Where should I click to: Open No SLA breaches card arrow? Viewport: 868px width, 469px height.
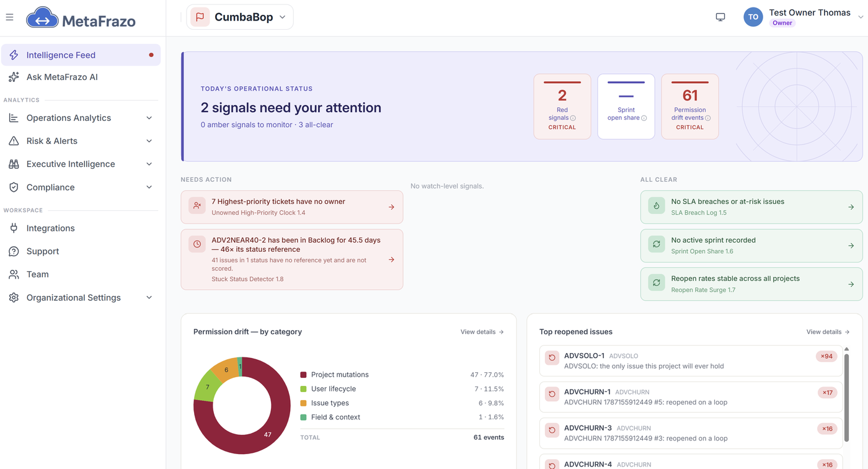click(851, 207)
